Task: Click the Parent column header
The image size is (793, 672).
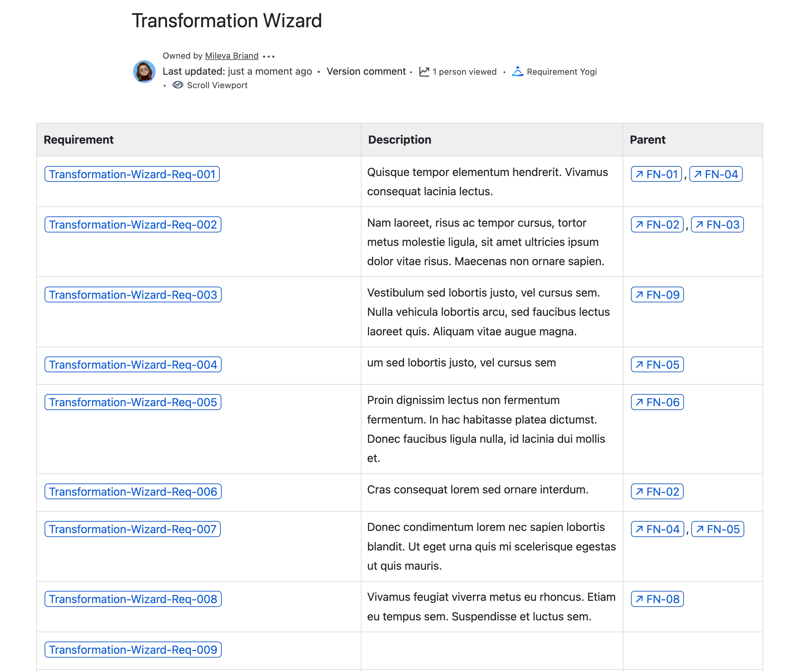Action: (647, 139)
